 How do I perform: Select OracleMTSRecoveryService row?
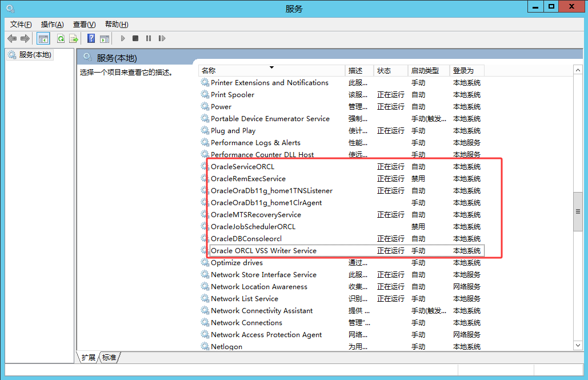click(342, 214)
